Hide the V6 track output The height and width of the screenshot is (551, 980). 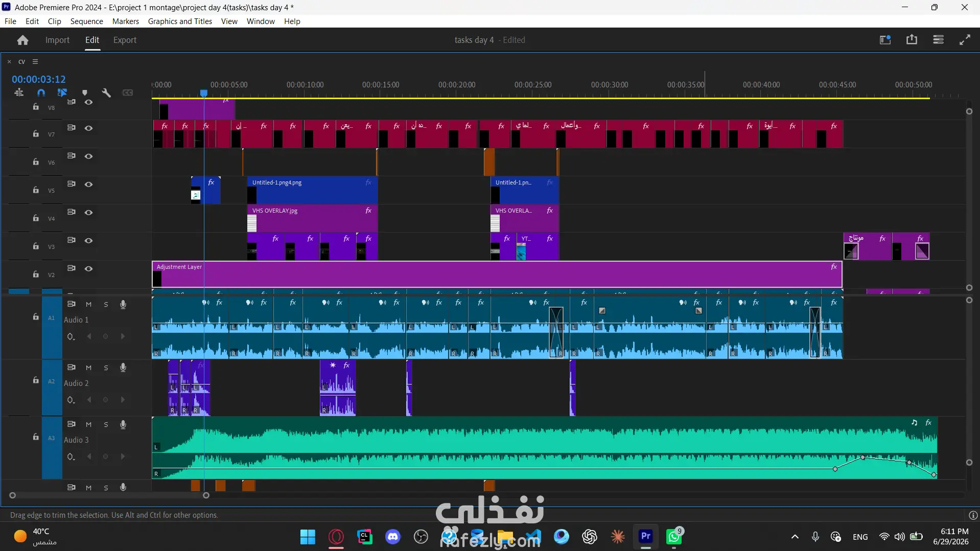[88, 156]
